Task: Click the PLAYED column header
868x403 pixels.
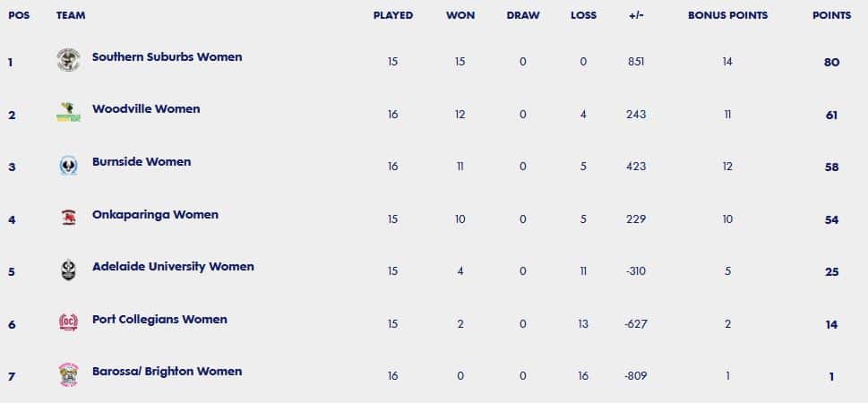Action: click(393, 15)
